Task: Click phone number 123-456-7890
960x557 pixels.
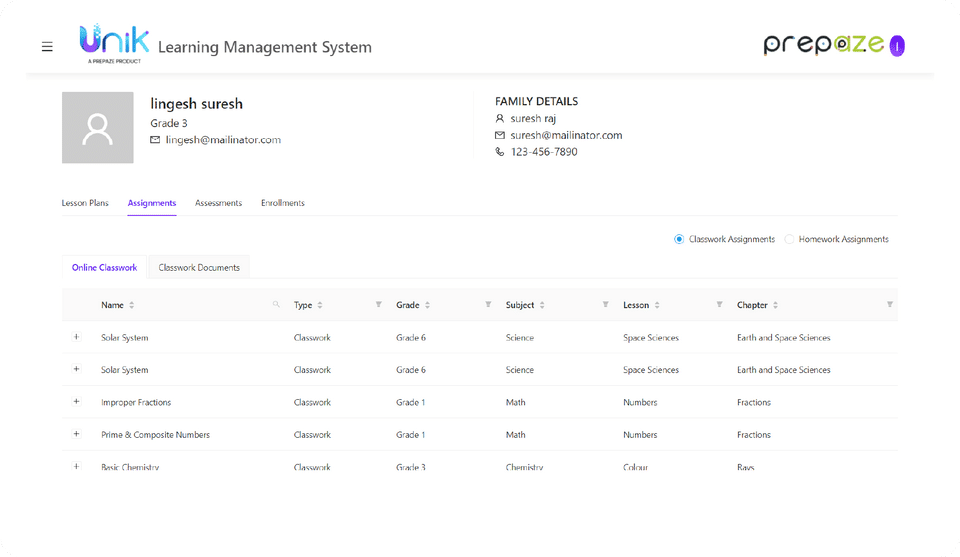Action: 544,152
